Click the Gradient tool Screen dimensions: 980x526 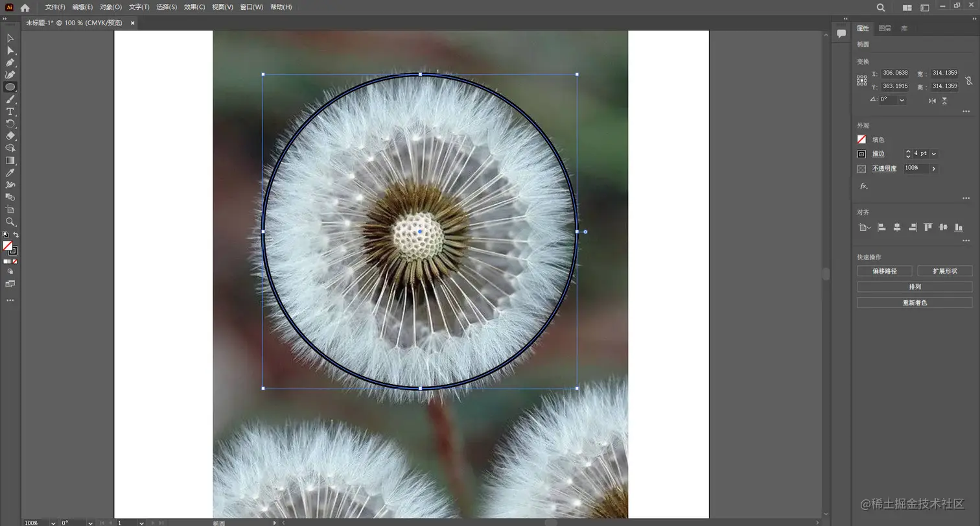tap(10, 161)
